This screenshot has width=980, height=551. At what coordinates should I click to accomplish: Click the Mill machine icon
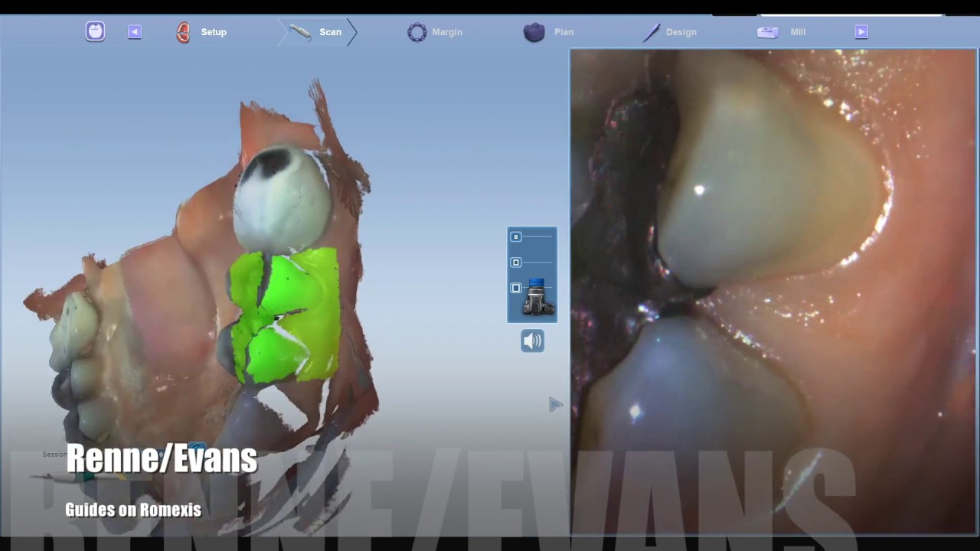pyautogui.click(x=767, y=32)
